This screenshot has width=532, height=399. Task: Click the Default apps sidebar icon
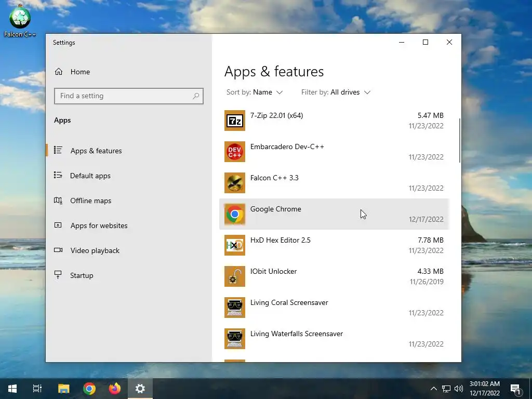pyautogui.click(x=58, y=175)
